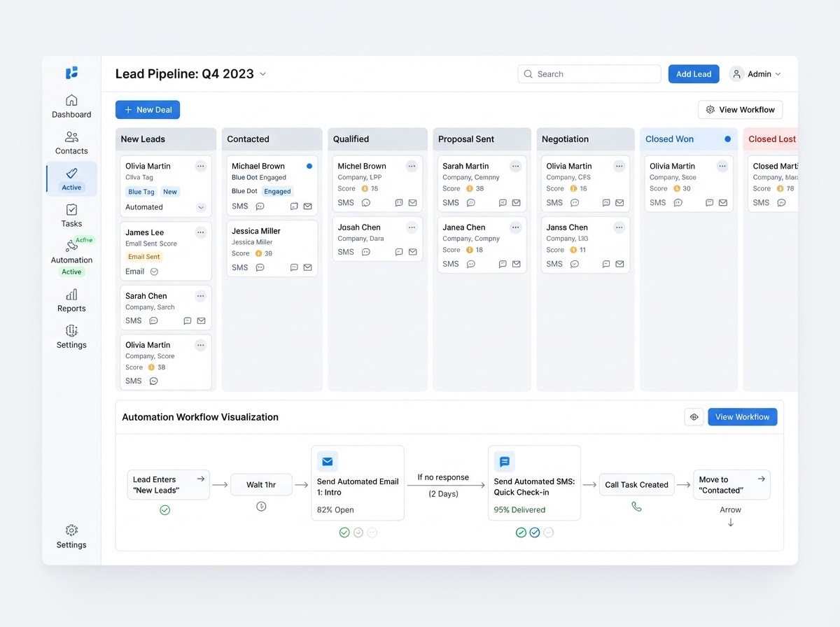The height and width of the screenshot is (627, 840).
Task: Open more options on Janea Chen card
Action: (516, 227)
